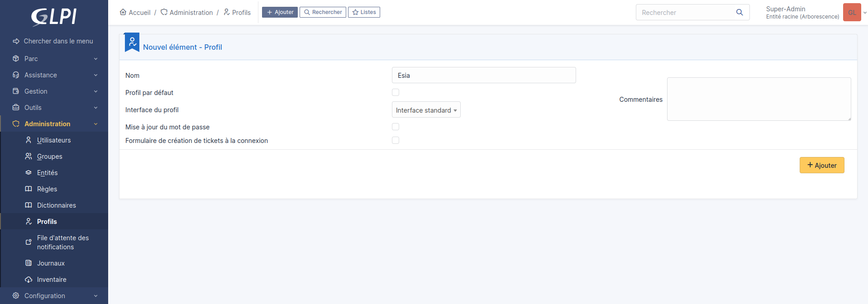Tick Mise à jour du mot de passe

point(396,127)
